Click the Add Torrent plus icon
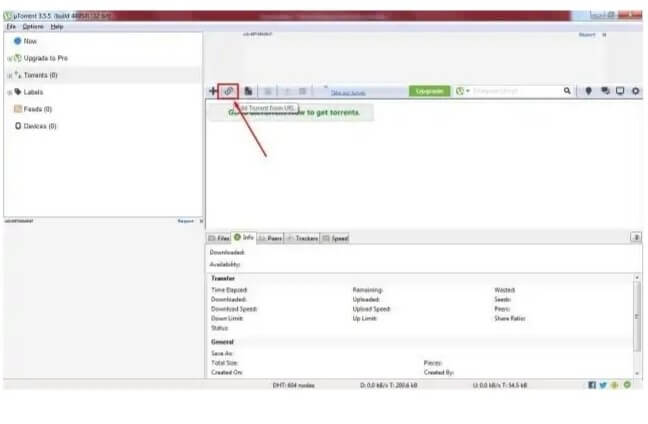 click(213, 91)
